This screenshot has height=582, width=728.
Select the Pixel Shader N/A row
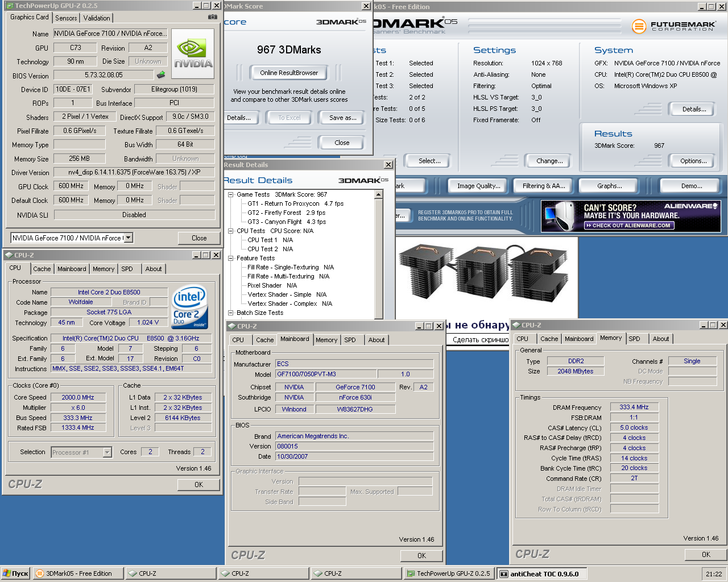pyautogui.click(x=272, y=285)
